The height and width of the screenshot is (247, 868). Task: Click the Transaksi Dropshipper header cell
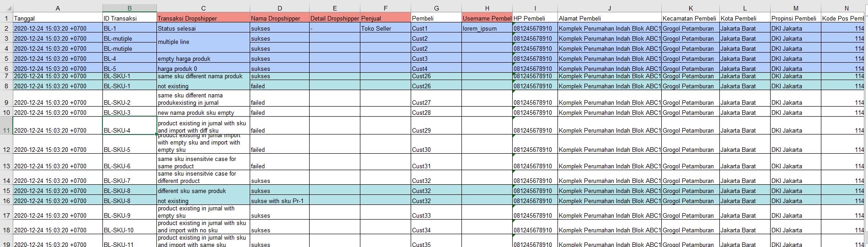click(x=203, y=18)
